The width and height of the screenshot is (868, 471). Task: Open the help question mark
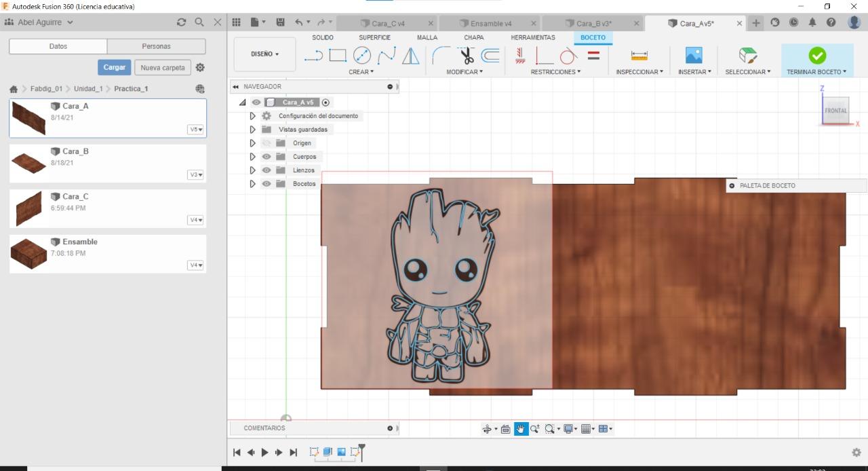point(831,22)
